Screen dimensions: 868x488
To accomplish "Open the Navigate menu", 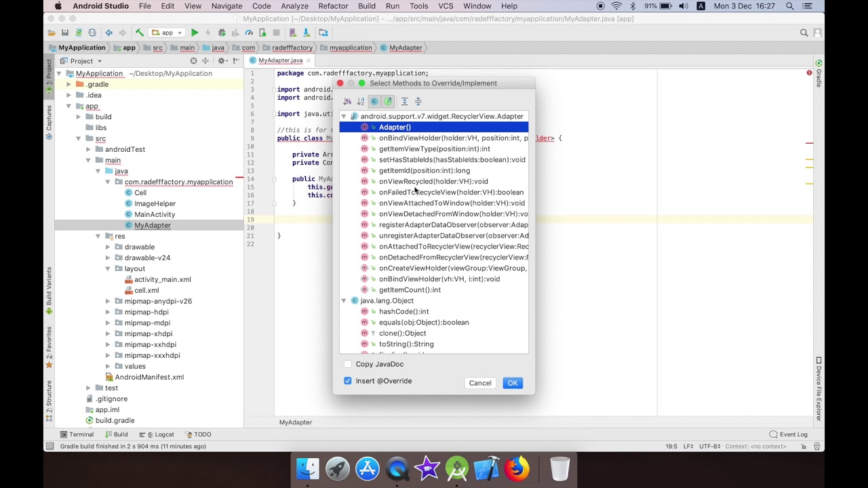I will tap(226, 6).
